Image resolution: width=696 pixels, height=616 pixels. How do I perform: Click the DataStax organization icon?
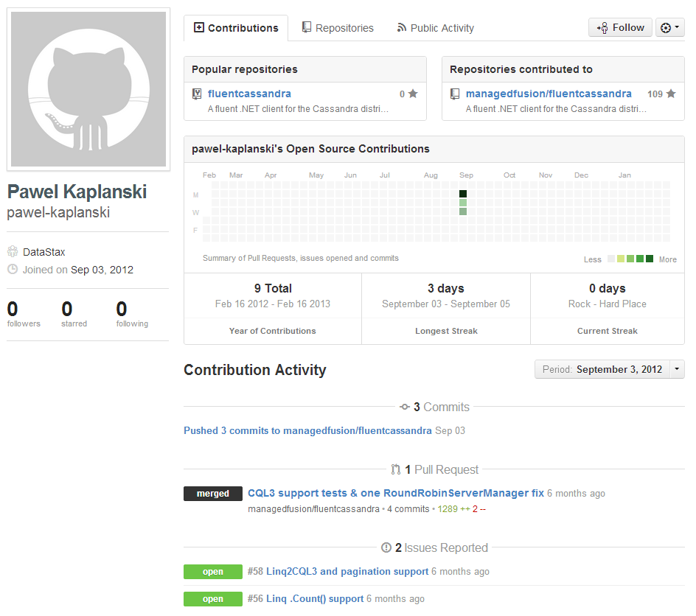pyautogui.click(x=13, y=252)
